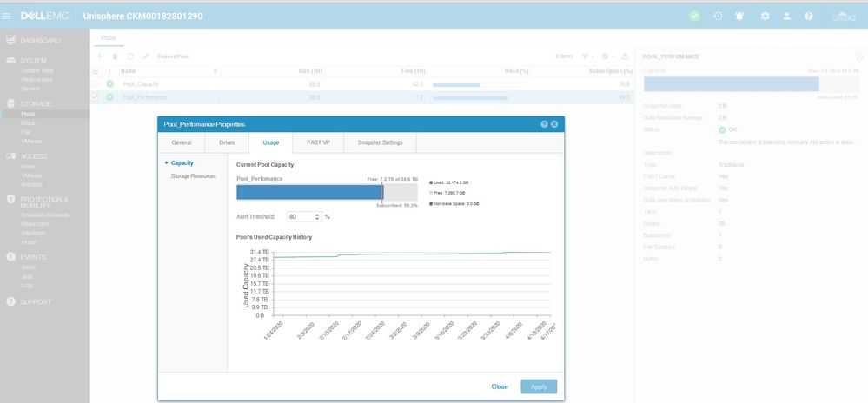
Task: Click the Subscription (%) column header
Action: click(610, 71)
